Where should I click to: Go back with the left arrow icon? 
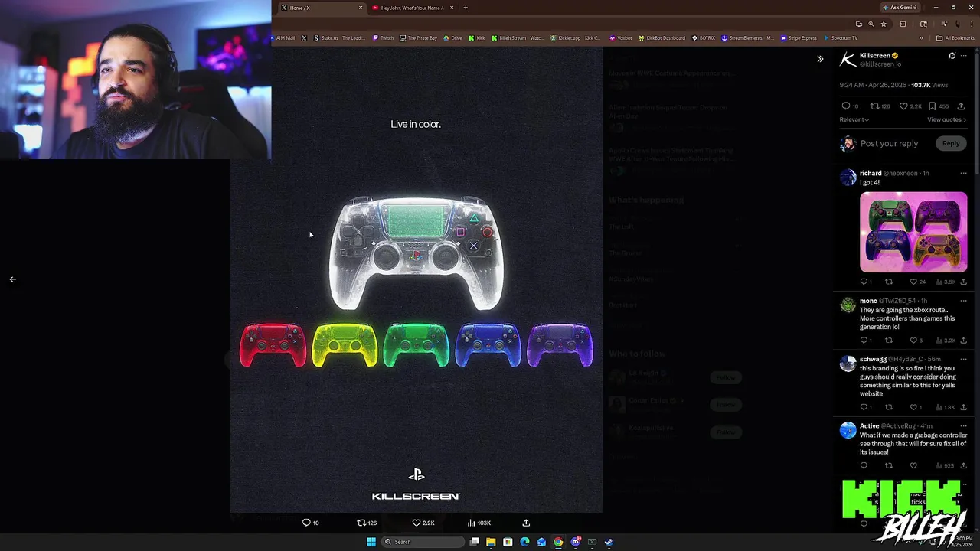[x=12, y=279]
